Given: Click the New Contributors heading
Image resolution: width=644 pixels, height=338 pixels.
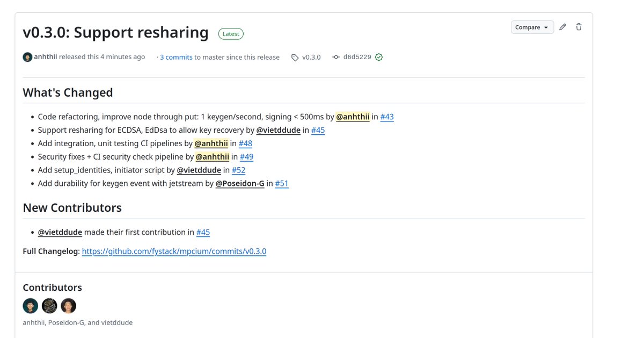Looking at the screenshot, I should point(72,207).
